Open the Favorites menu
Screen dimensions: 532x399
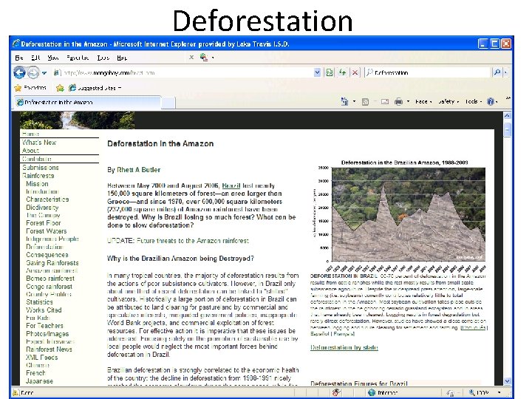78,58
